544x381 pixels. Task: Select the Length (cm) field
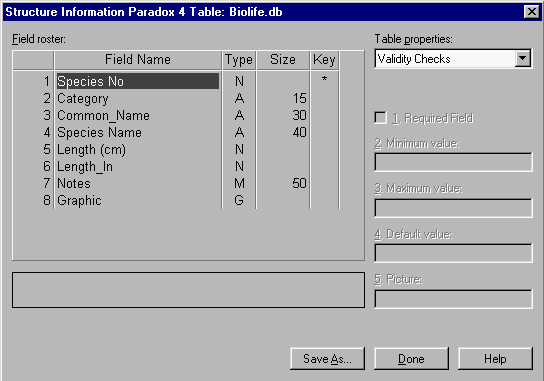click(91, 150)
